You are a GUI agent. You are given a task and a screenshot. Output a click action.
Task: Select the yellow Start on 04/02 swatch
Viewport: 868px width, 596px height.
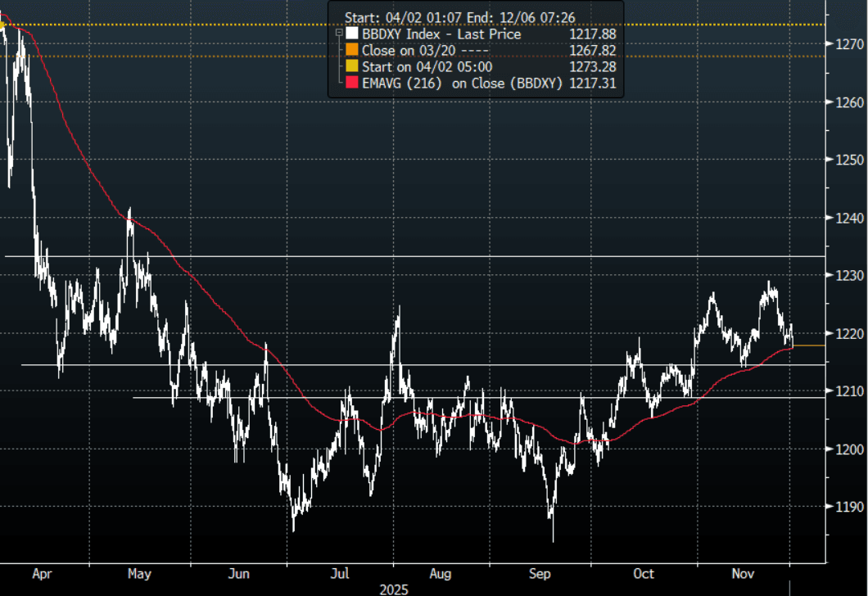[x=351, y=67]
